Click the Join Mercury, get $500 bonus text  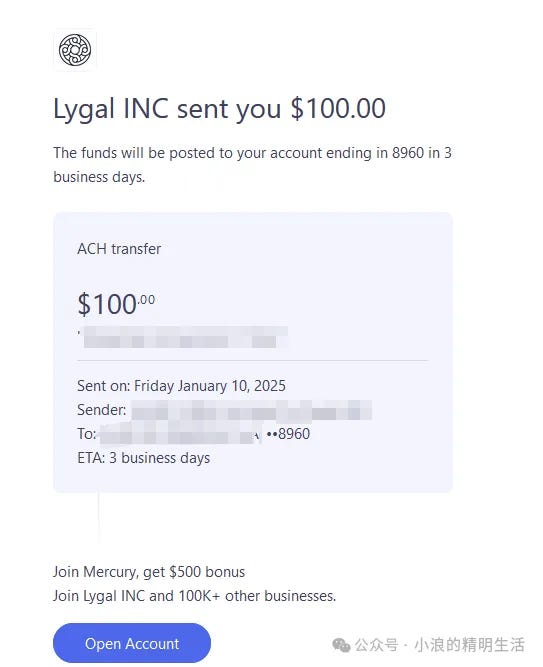tap(149, 572)
